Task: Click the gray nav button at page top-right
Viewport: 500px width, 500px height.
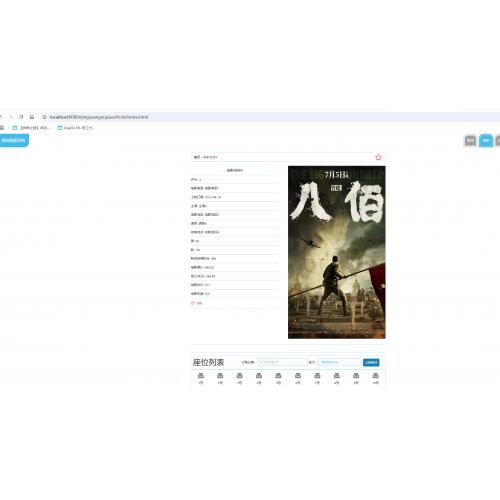Action: 470,141
